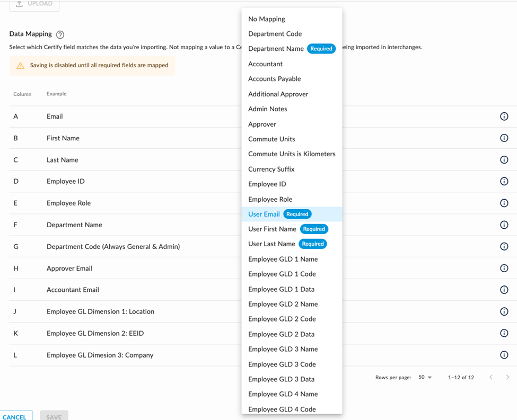Go to previous page arrow
The width and height of the screenshot is (517, 420).
click(491, 378)
